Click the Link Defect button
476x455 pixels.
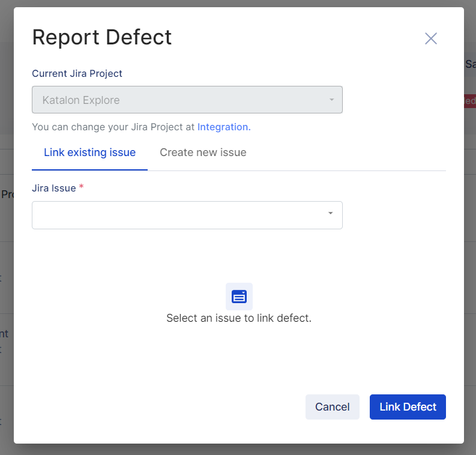[x=408, y=407]
